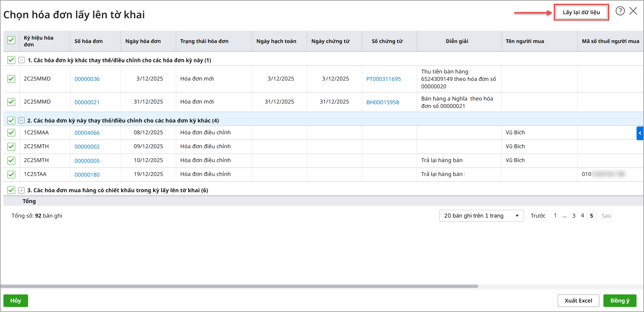Image resolution: width=644 pixels, height=312 pixels.
Task: Expand group 3 purchase invoices with discount
Action: (x=22, y=190)
